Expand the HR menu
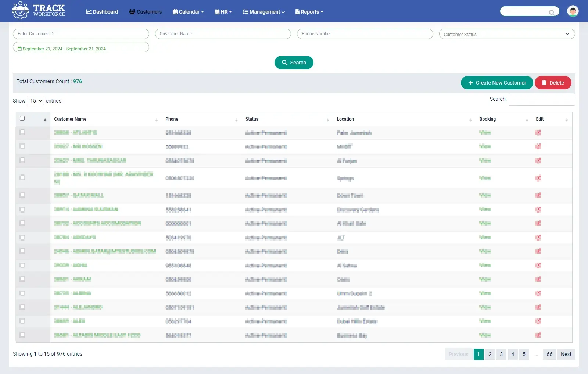Screen dimensions: 588x374 coord(223,12)
